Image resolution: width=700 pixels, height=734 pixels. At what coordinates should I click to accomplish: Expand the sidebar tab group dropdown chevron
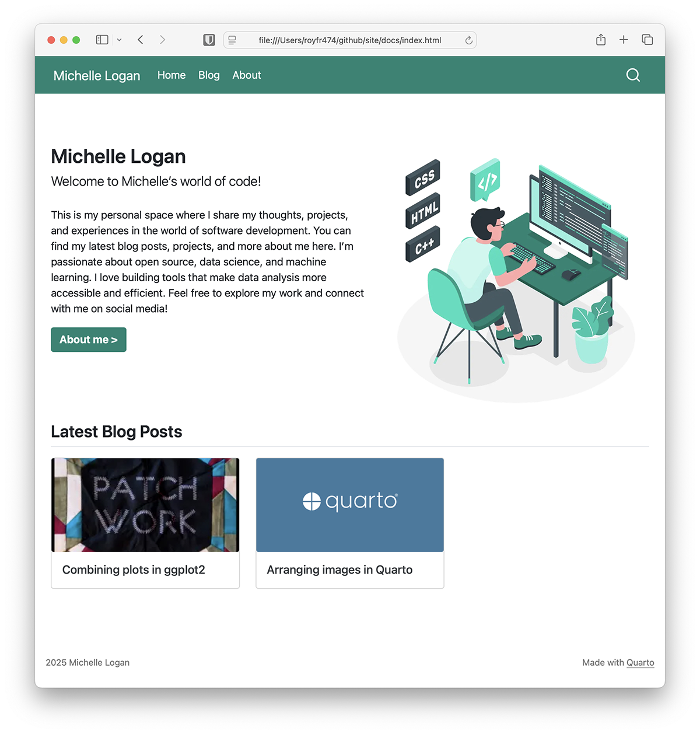tap(119, 40)
